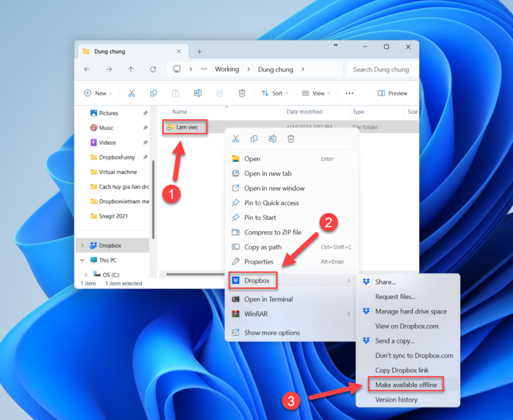513x420 pixels.
Task: Select Make available offline
Action: 408,385
